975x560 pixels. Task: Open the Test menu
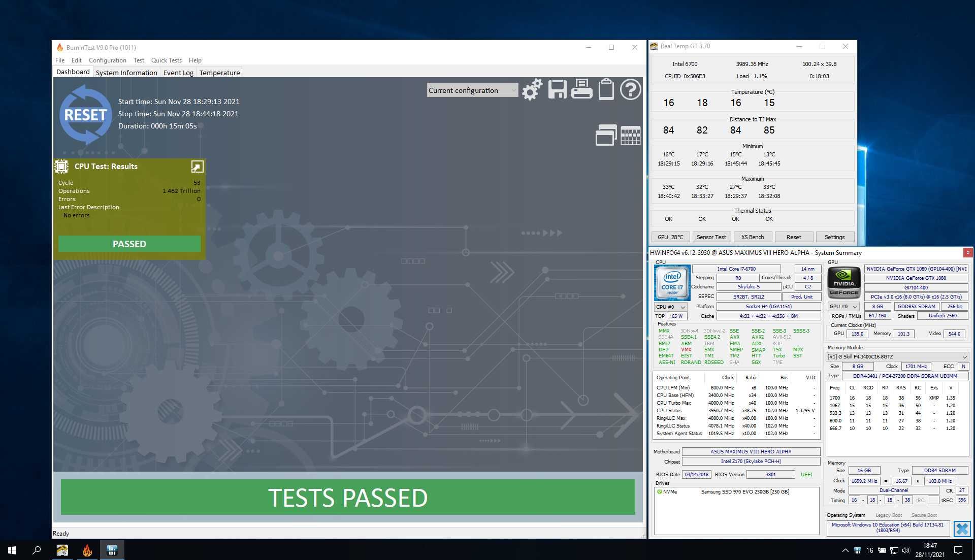pyautogui.click(x=139, y=60)
